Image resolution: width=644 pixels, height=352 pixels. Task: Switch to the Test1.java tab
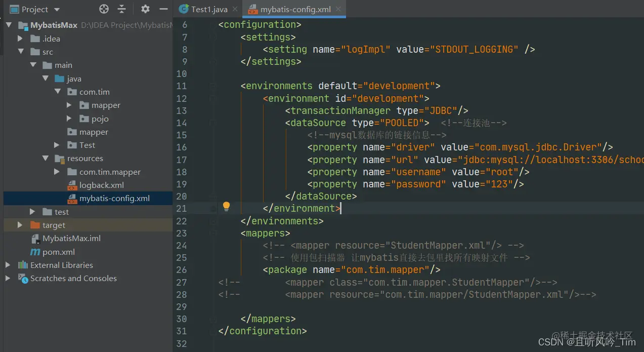point(208,10)
